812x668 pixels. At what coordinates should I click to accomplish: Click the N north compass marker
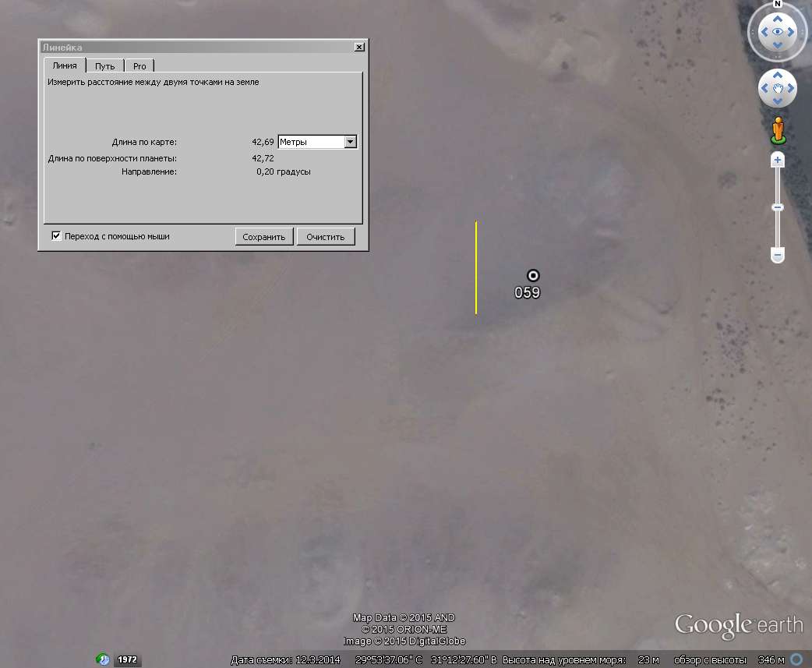[777, 4]
